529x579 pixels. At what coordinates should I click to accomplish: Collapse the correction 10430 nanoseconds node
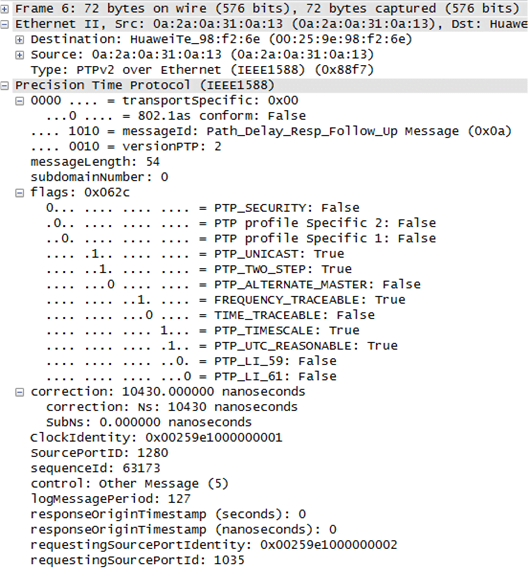[x=20, y=392]
